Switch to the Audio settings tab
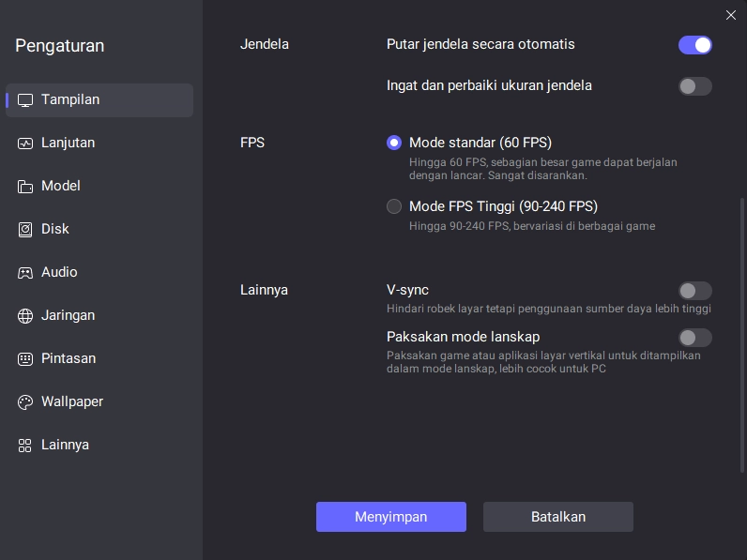This screenshot has height=560, width=747. click(x=59, y=273)
